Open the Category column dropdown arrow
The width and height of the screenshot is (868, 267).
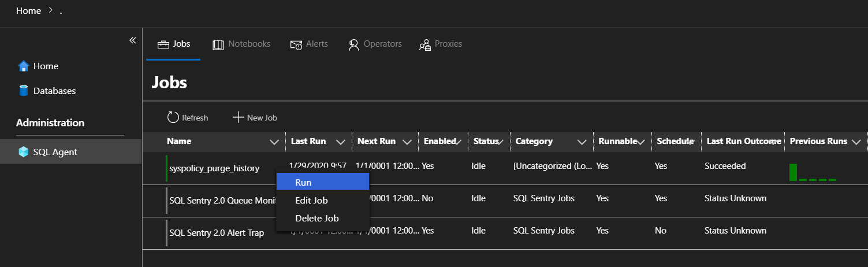[582, 142]
